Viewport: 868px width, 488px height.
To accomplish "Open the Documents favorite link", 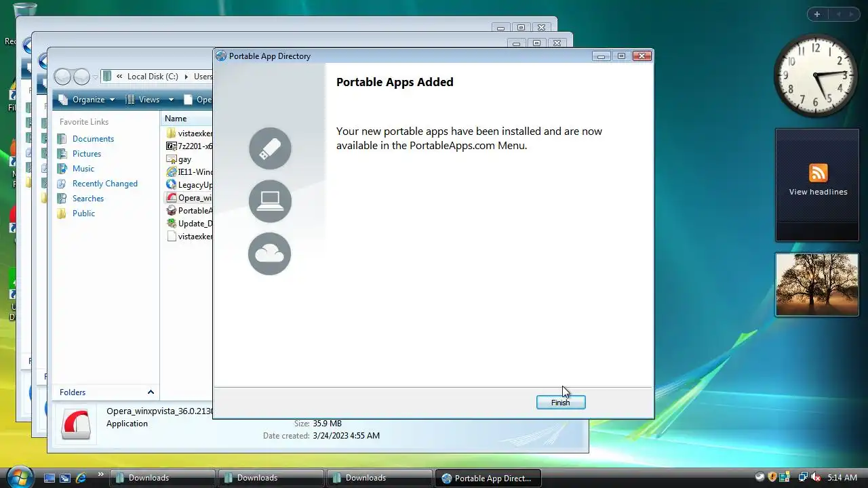I will click(93, 139).
